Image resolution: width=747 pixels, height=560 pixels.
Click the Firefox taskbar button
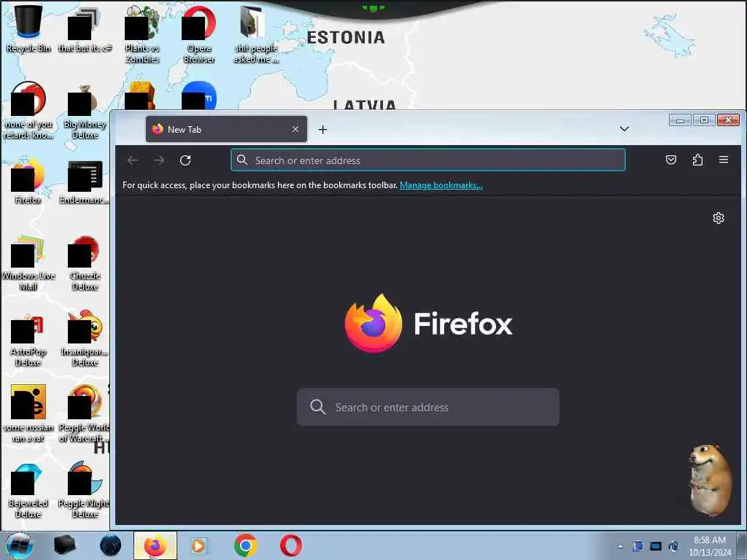point(155,545)
